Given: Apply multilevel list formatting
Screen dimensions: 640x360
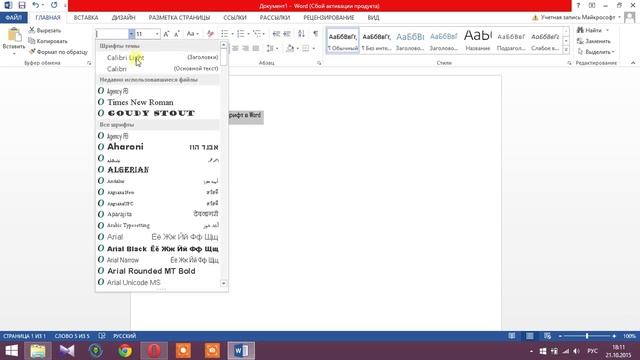Looking at the screenshot, I should pyautogui.click(x=257, y=34).
